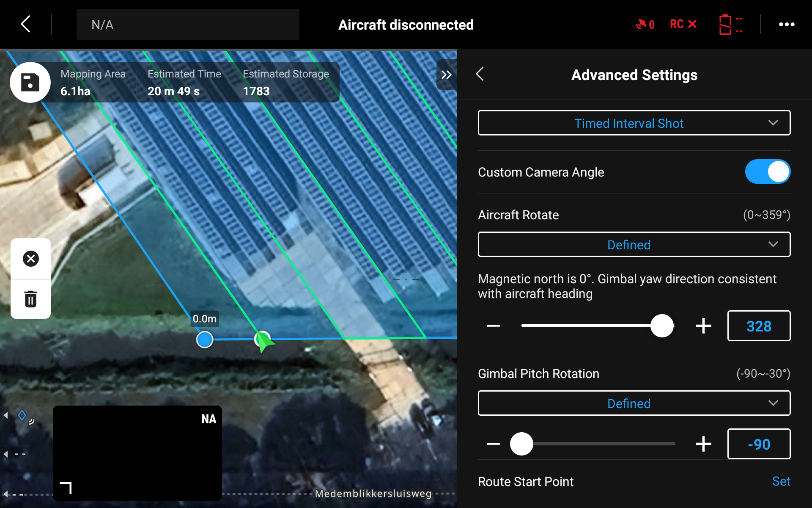The image size is (812, 508).
Task: Click the Aircraft Rotate slider handle
Action: [x=662, y=326]
